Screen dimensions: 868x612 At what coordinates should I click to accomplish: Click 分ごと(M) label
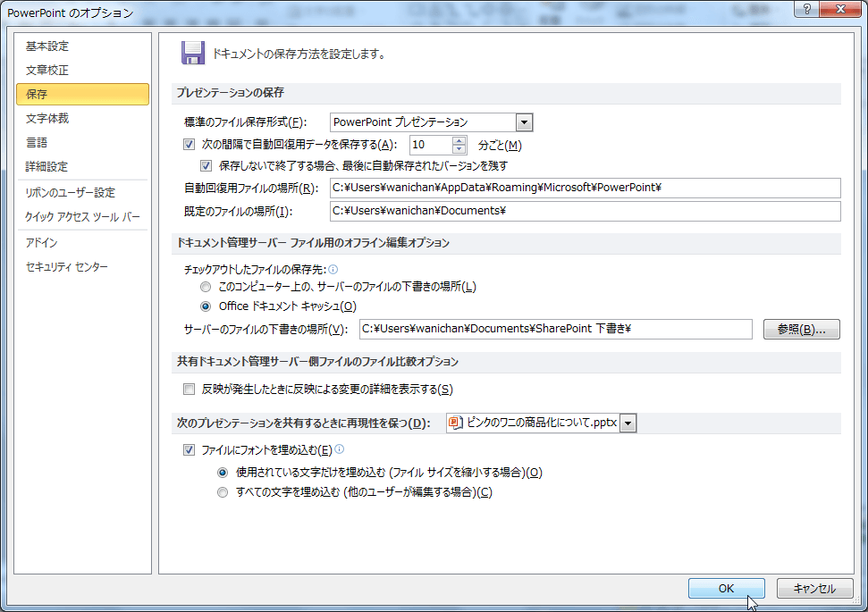pyautogui.click(x=500, y=145)
